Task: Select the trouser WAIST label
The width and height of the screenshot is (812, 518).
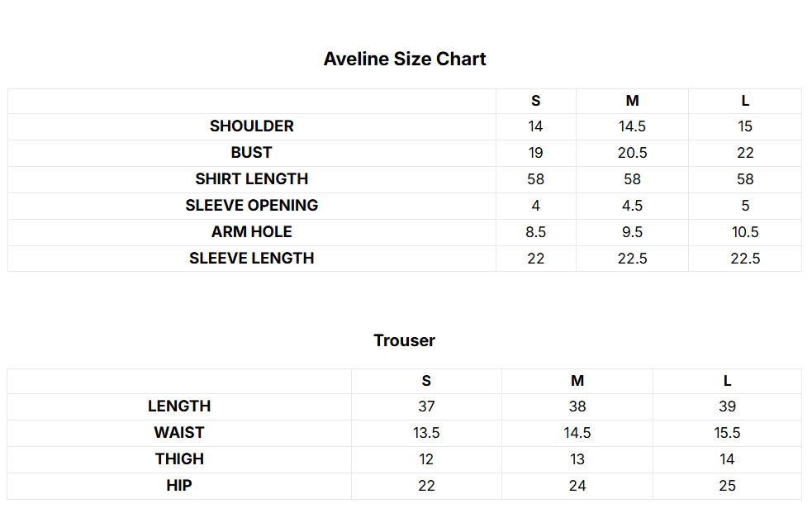Action: click(179, 433)
